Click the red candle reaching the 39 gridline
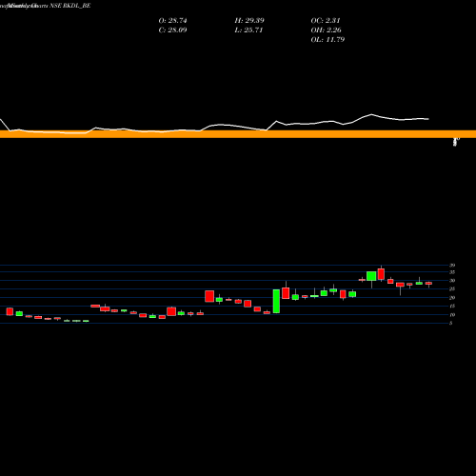This screenshot has width=476, height=476. pyautogui.click(x=381, y=274)
